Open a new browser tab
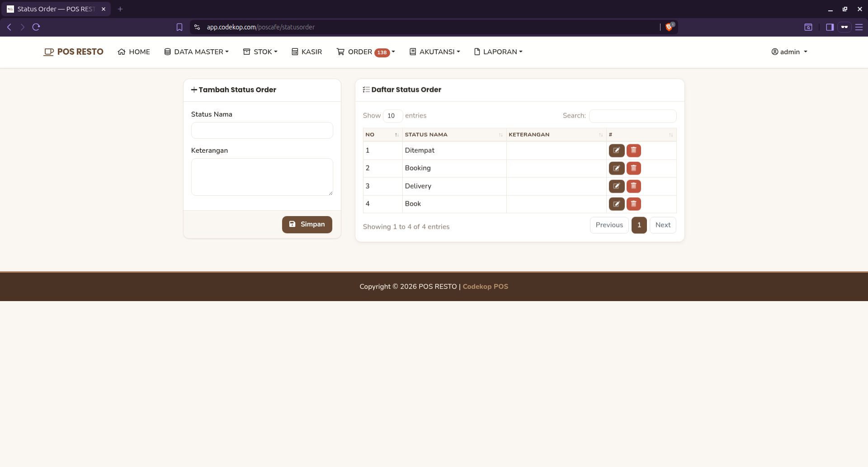The image size is (868, 467). tap(120, 9)
